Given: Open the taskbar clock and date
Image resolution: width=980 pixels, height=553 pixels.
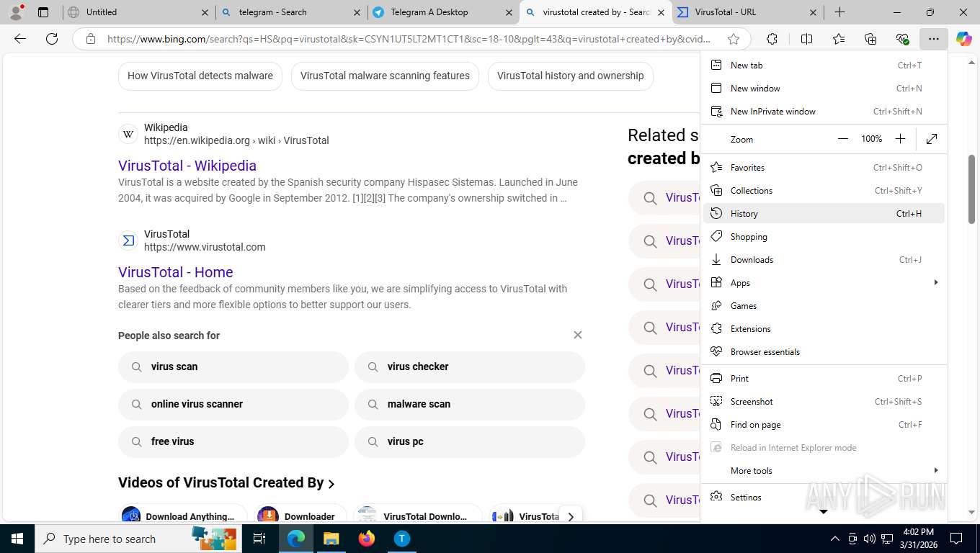Looking at the screenshot, I should point(918,538).
